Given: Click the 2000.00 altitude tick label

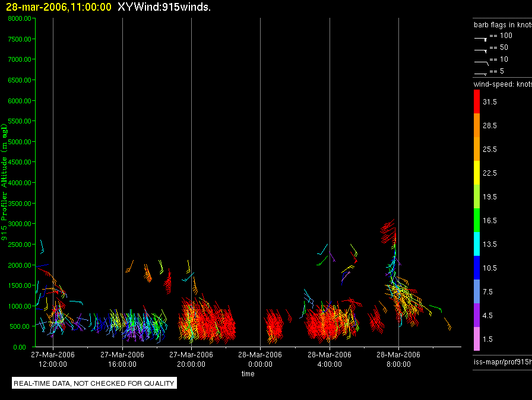Looking at the screenshot, I should tap(20, 265).
